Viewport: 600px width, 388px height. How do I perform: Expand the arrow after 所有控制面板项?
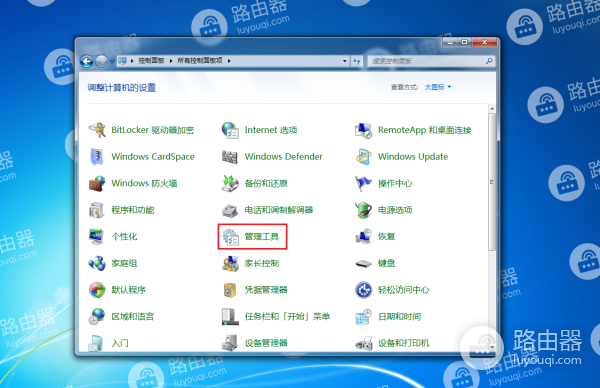click(229, 61)
